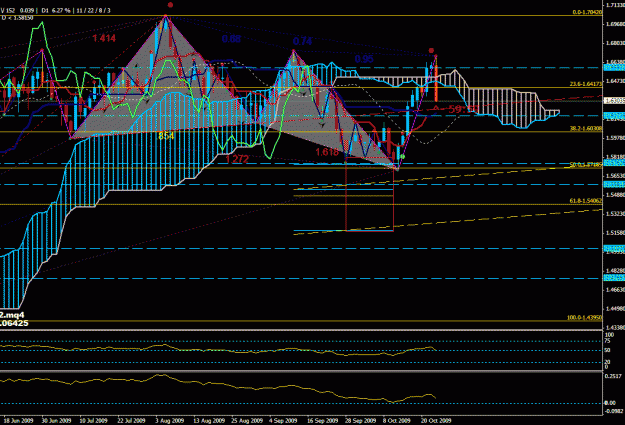Click the red 1.272 ratio label
This screenshot has height=425, width=625.
point(237,159)
